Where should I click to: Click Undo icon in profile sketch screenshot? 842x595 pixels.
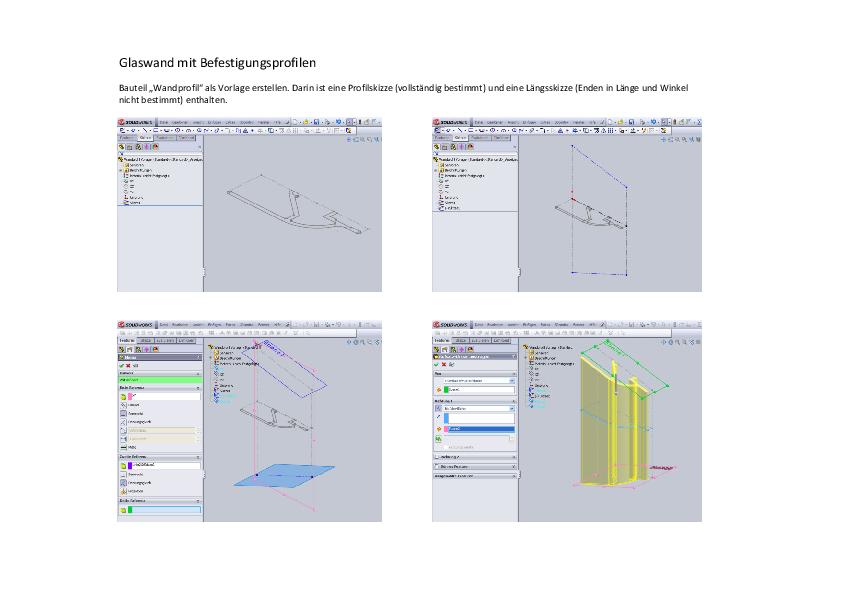pos(338,122)
